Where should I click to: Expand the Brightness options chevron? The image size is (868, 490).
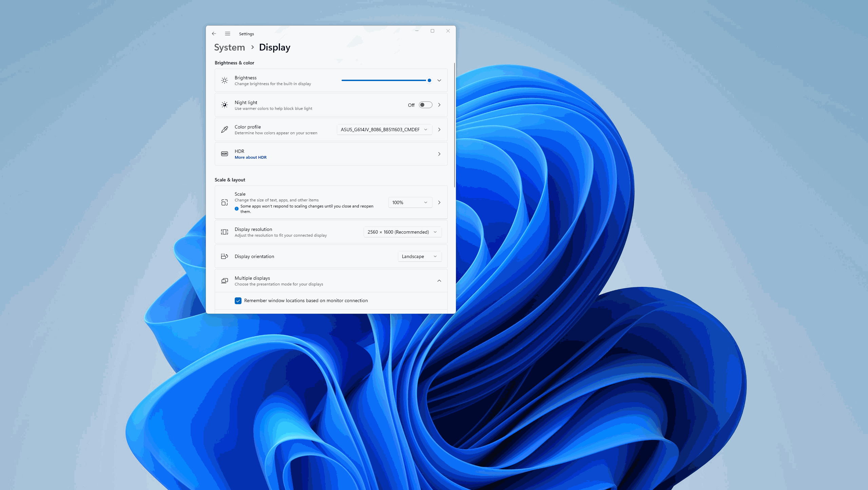point(439,80)
